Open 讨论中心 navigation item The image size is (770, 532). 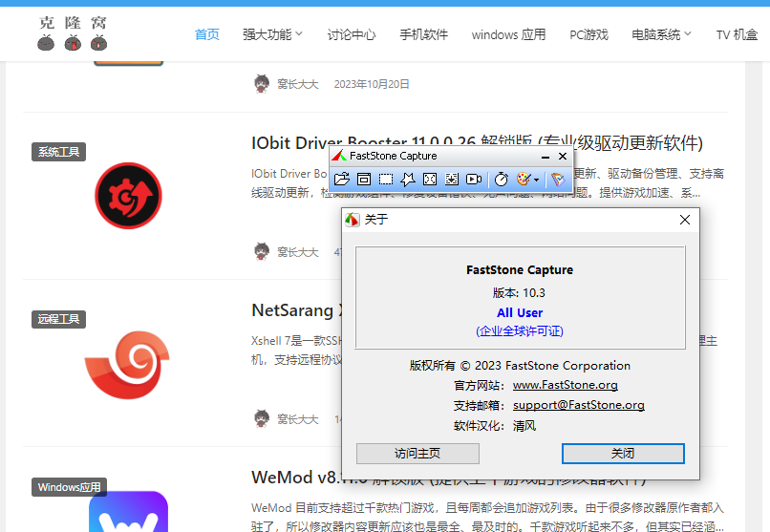tap(352, 34)
